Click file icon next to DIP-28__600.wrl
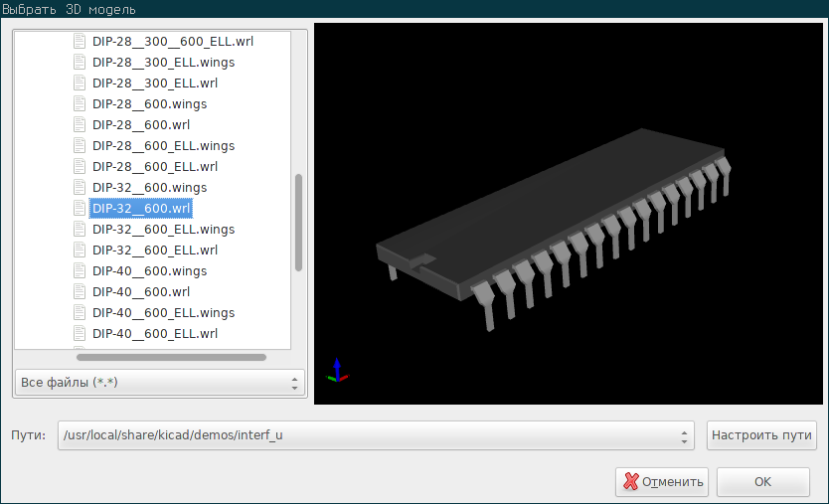The height and width of the screenshot is (504, 829). (x=80, y=125)
